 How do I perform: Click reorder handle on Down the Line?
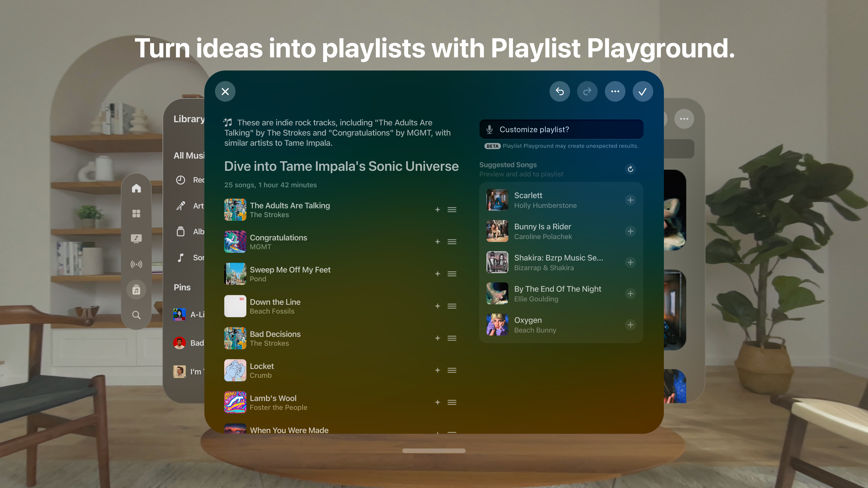(x=452, y=306)
